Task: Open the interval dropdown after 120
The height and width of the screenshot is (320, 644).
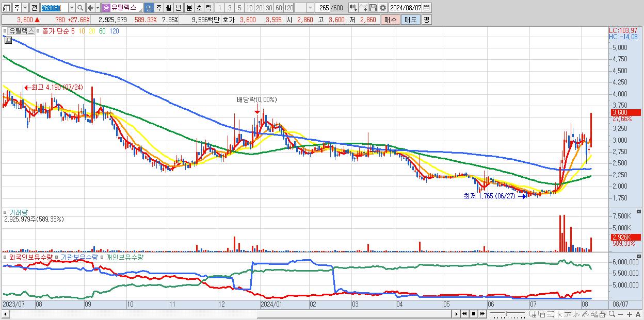Action: pyautogui.click(x=310, y=8)
